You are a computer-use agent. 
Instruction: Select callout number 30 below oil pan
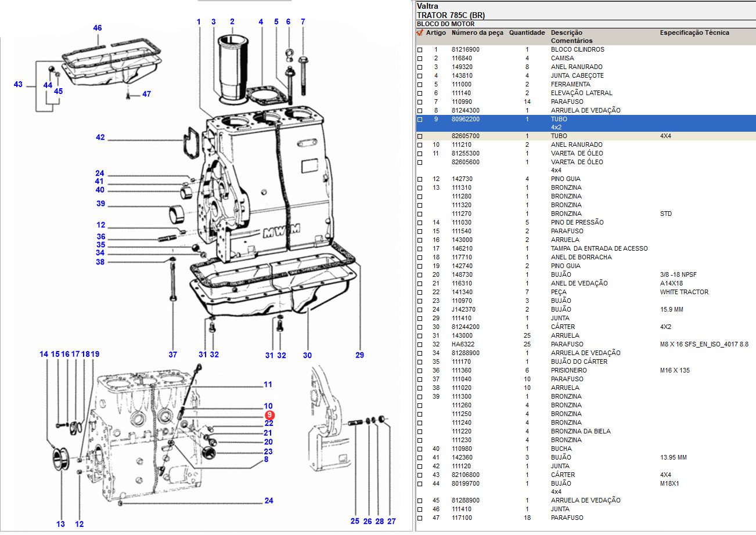click(x=307, y=355)
